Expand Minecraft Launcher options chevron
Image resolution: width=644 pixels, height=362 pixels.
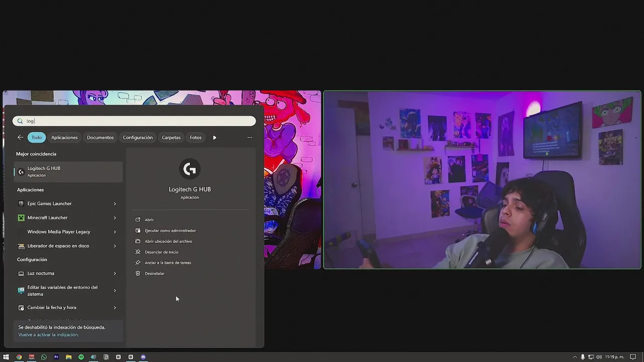(115, 218)
